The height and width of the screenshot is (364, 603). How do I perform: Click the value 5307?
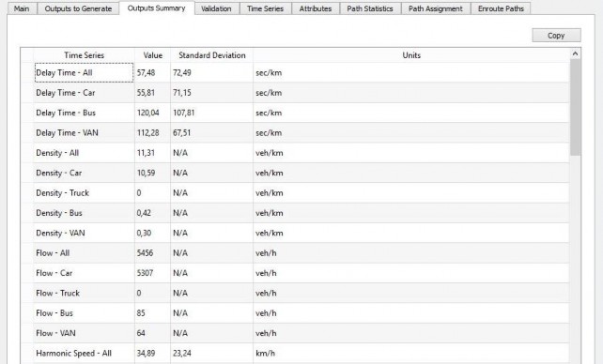(145, 273)
